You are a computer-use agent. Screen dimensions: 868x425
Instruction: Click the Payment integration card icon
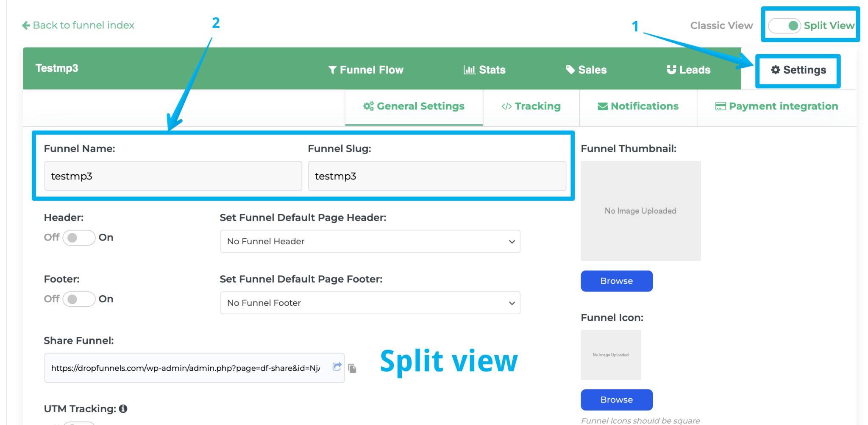721,106
